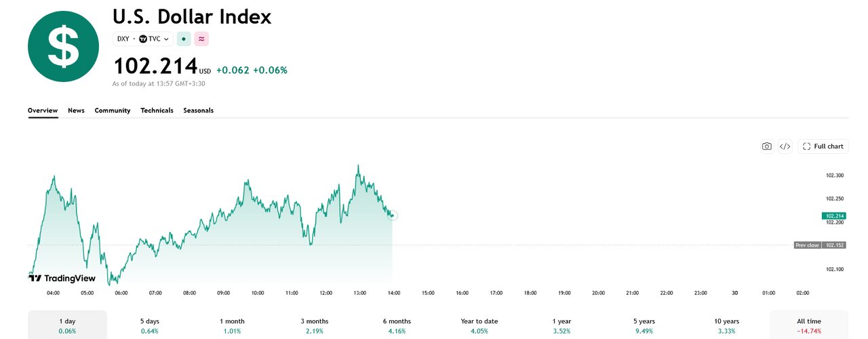Open the embed code icon
Screen dimensions: 868x339
click(x=785, y=146)
